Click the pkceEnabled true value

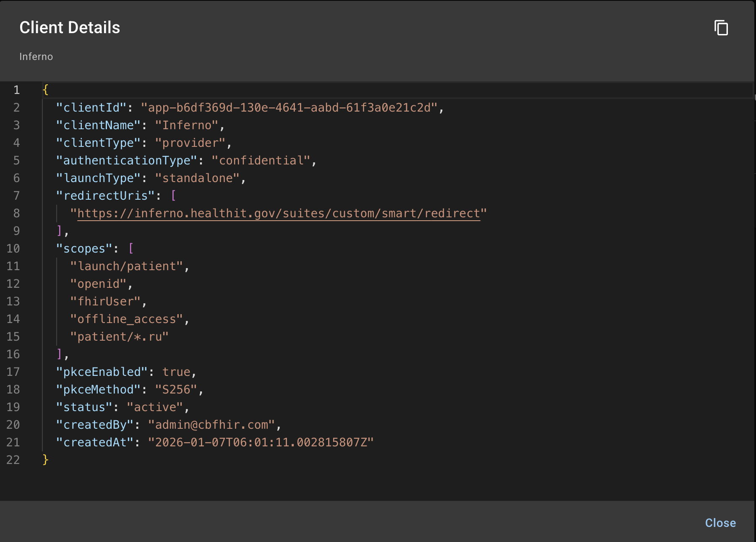[x=176, y=372]
